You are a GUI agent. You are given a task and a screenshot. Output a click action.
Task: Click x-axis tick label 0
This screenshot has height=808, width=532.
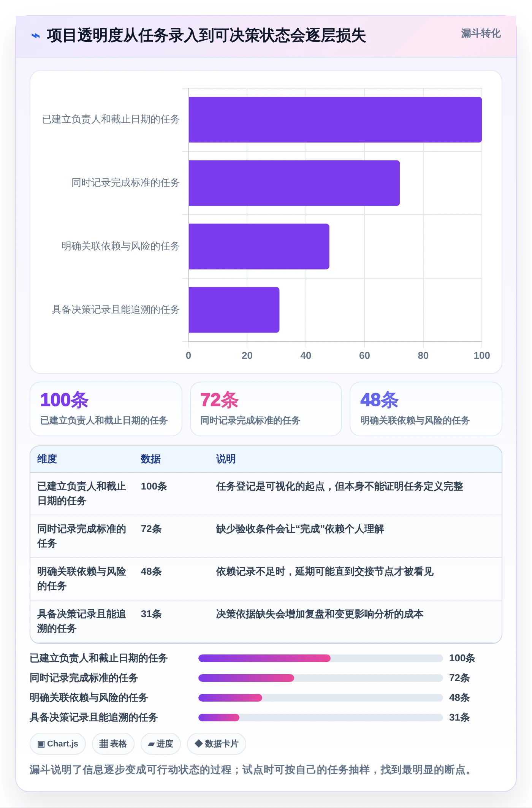188,355
